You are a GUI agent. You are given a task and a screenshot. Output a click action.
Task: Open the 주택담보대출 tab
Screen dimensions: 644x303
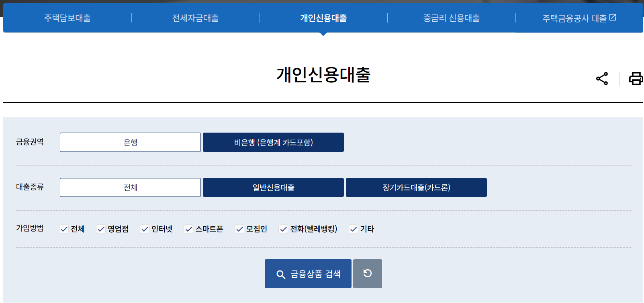coord(67,18)
